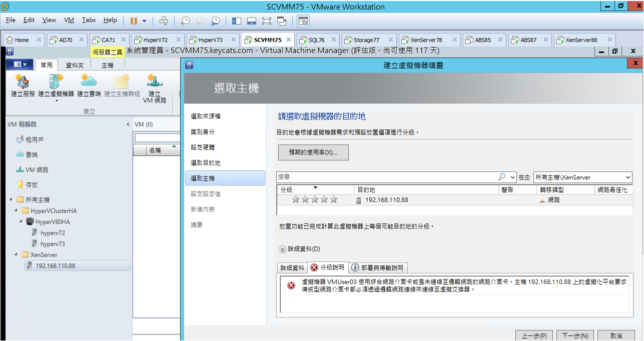Open the Tabs menu
Viewport: 644px width, 341px height.
point(89,20)
